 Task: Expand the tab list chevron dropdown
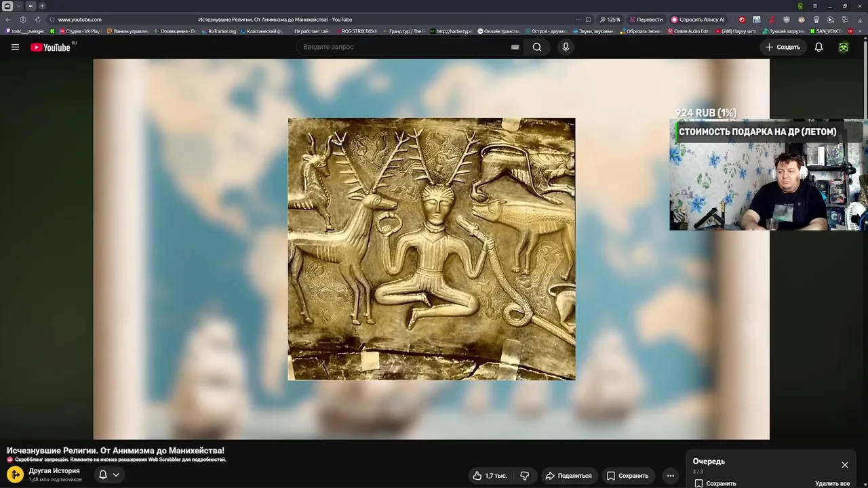pos(18,6)
